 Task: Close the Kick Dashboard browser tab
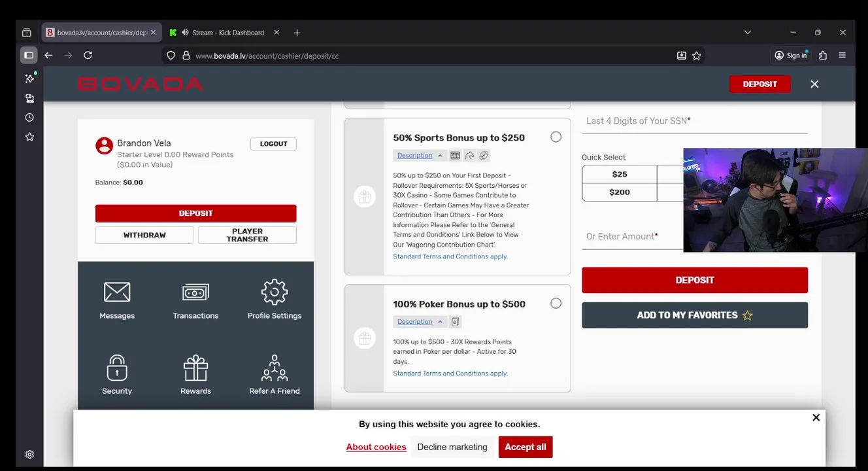point(276,33)
